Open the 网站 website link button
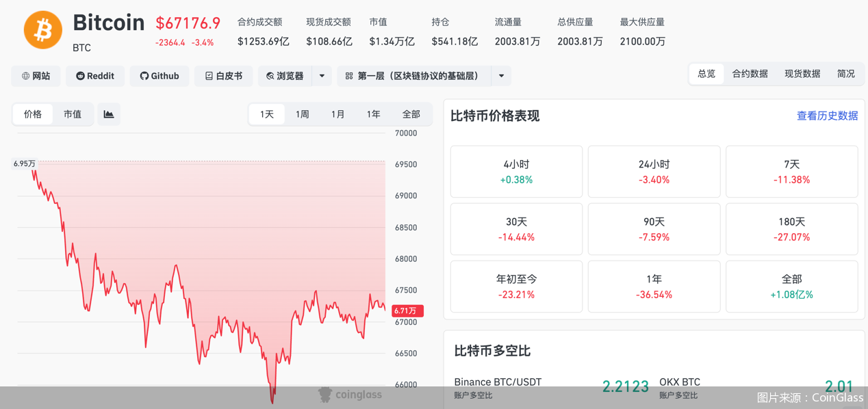The image size is (868, 409). tap(36, 76)
